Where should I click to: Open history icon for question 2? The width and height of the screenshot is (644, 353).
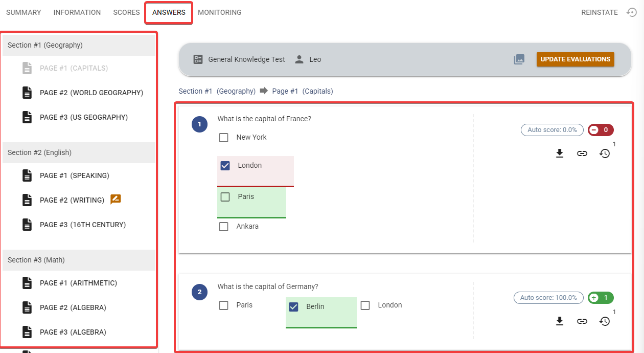coord(605,321)
